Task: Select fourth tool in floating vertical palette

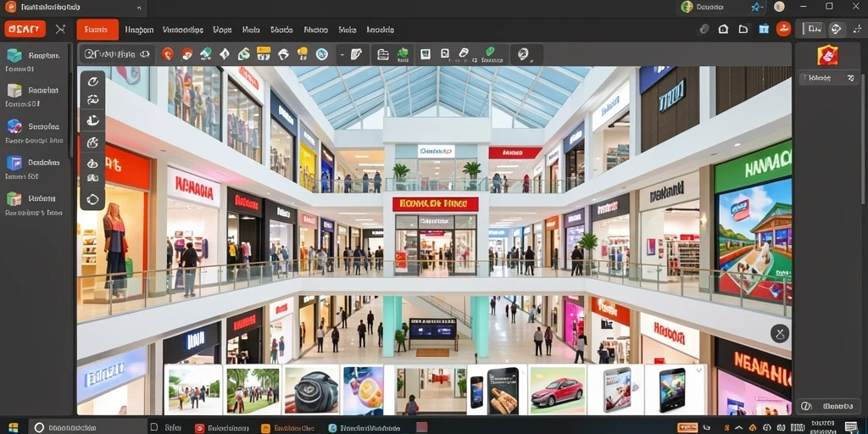Action: point(92,142)
